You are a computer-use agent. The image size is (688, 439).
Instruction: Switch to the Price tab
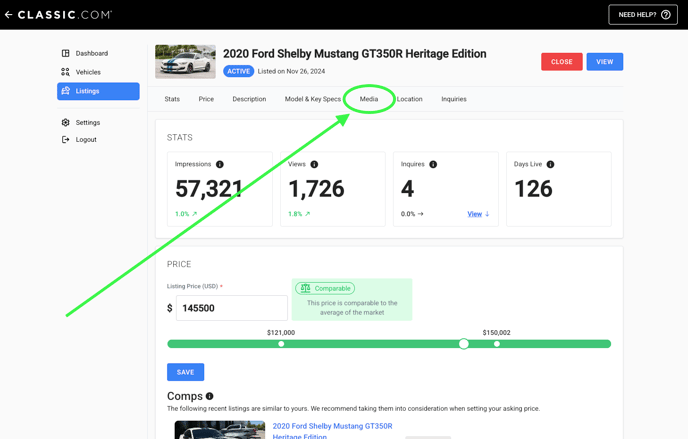pyautogui.click(x=206, y=99)
